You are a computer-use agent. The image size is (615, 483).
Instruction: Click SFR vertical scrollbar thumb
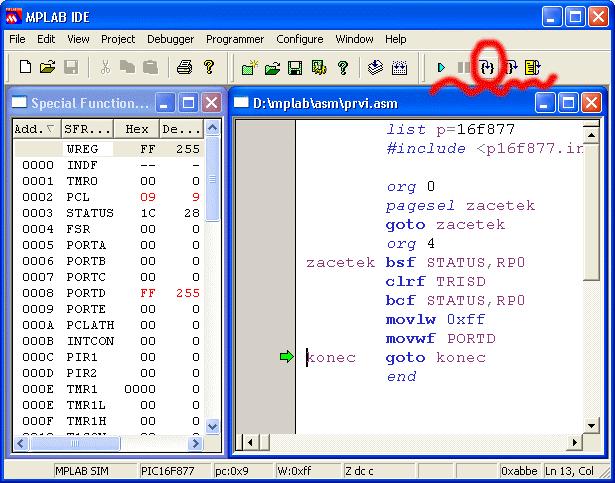point(212,179)
